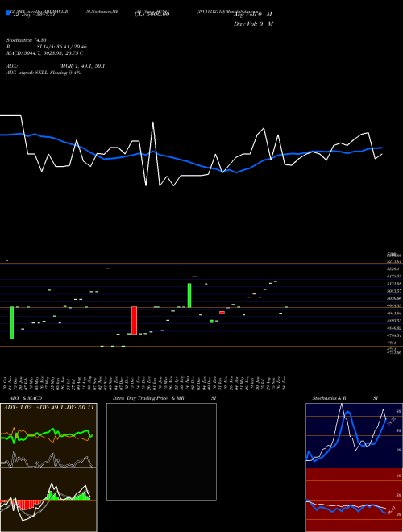Click the 4798.51 price axis label
Screen dimensions: 403x532
point(394,335)
